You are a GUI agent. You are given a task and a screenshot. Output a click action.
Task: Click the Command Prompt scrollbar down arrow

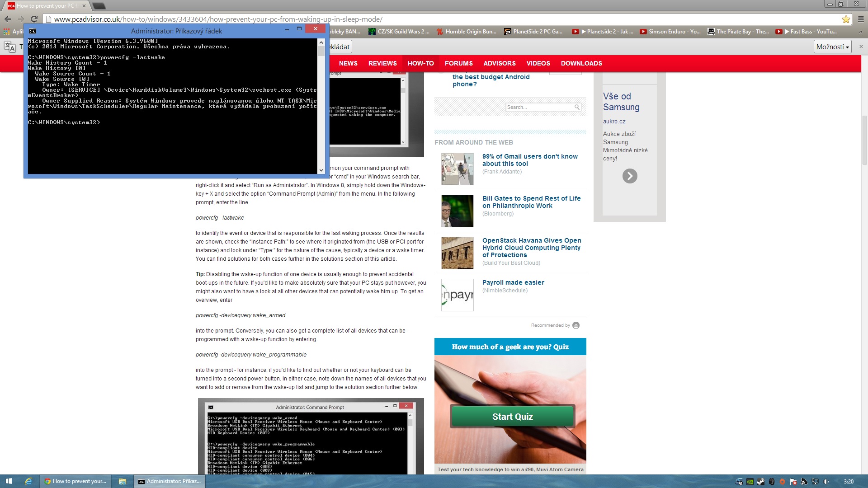pos(321,170)
